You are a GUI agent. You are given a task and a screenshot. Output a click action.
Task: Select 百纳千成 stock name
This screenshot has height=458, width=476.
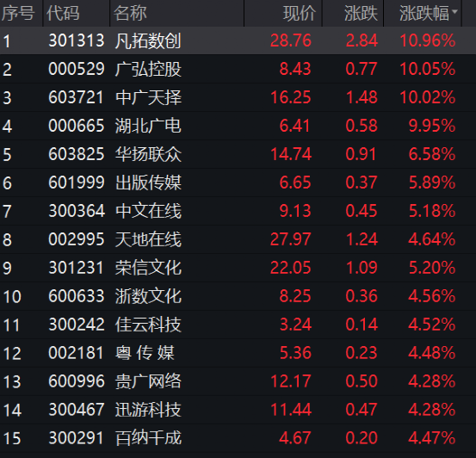pos(148,438)
